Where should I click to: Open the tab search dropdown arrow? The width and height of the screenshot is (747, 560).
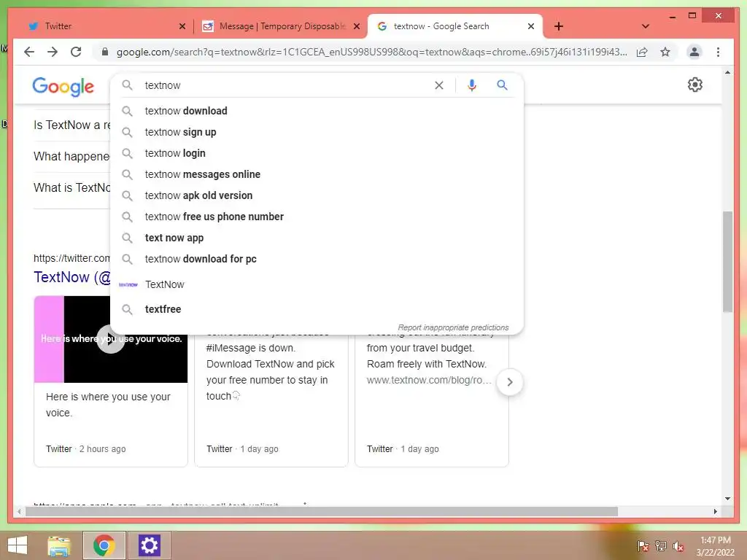click(646, 26)
